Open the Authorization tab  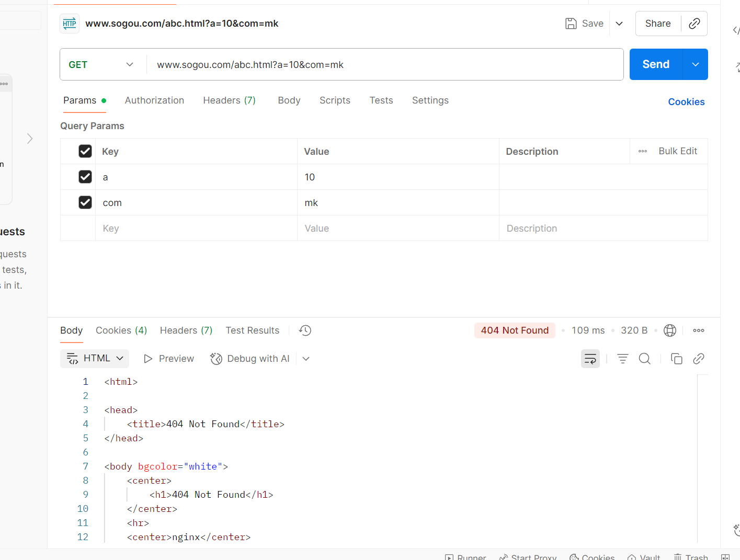click(154, 100)
